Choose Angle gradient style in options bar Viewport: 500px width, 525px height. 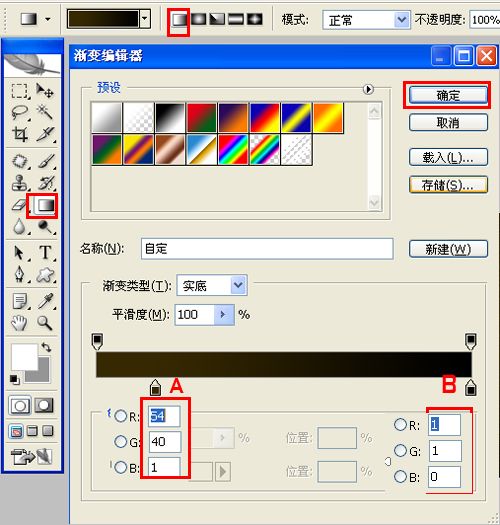[x=217, y=20]
